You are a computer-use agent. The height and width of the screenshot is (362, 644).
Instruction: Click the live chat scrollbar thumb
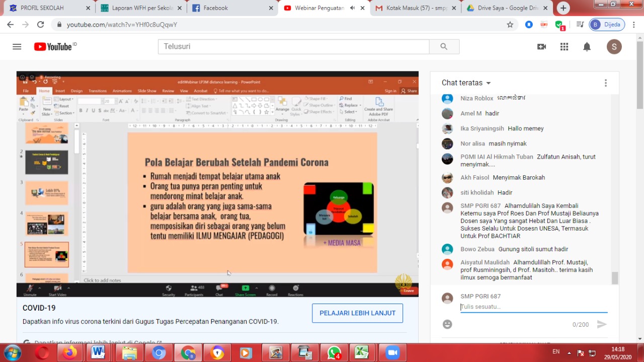(x=615, y=278)
